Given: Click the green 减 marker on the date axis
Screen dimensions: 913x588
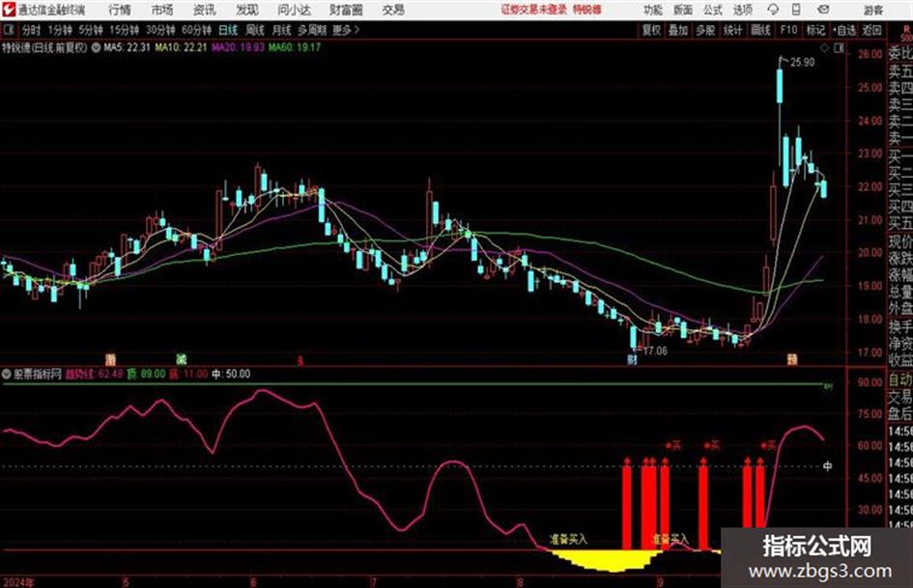Looking at the screenshot, I should 181,359.
